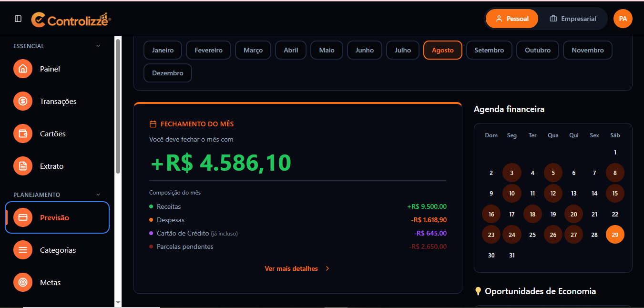
Task: Toggle the sidebar panel icon
Action: [x=18, y=19]
